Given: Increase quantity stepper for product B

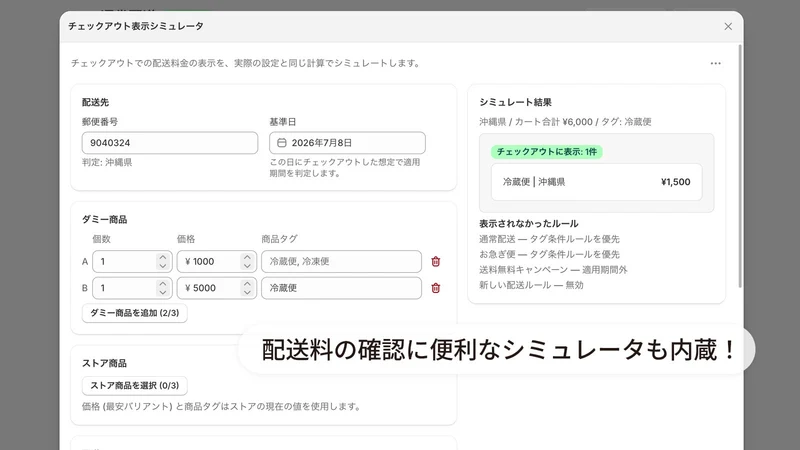Looking at the screenshot, I should [x=163, y=284].
